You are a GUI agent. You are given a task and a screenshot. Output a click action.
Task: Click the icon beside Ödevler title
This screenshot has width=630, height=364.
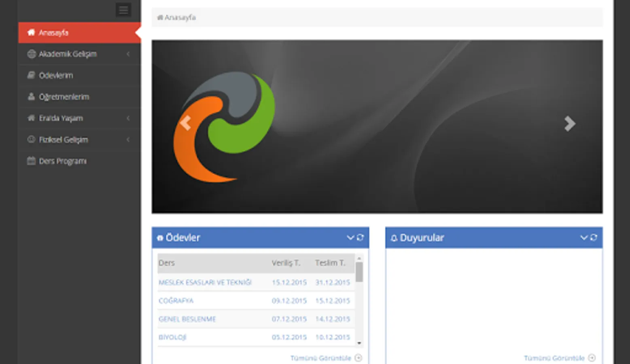pyautogui.click(x=160, y=238)
